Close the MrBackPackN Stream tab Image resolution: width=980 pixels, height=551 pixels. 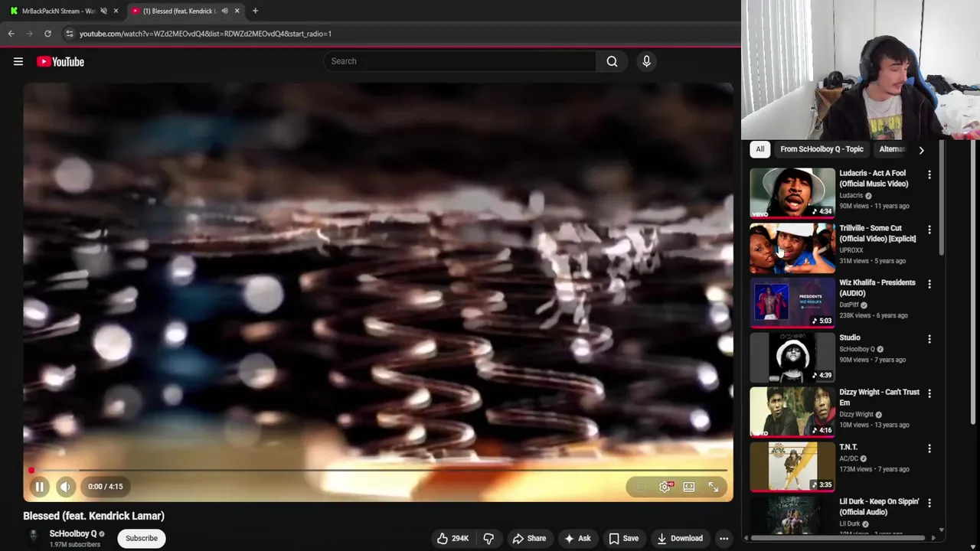pyautogui.click(x=116, y=11)
